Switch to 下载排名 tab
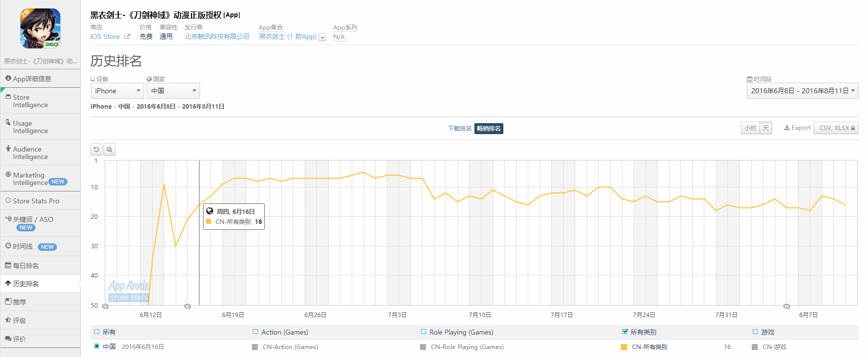The image size is (868, 357). (459, 129)
